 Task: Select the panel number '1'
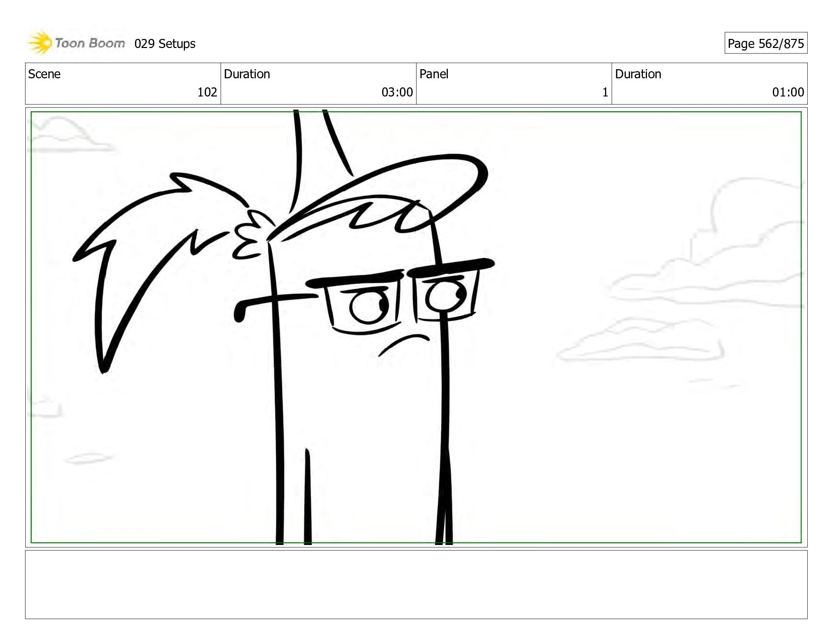coord(605,92)
